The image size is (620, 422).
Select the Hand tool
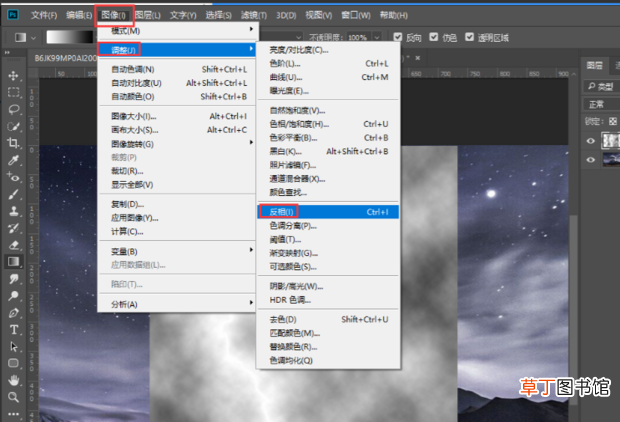pos(13,380)
